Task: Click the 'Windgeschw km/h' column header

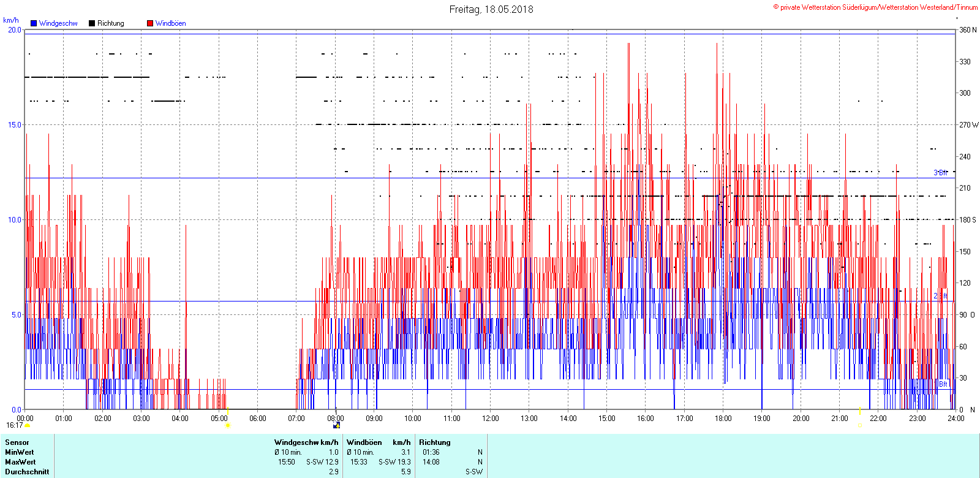Action: pos(306,442)
